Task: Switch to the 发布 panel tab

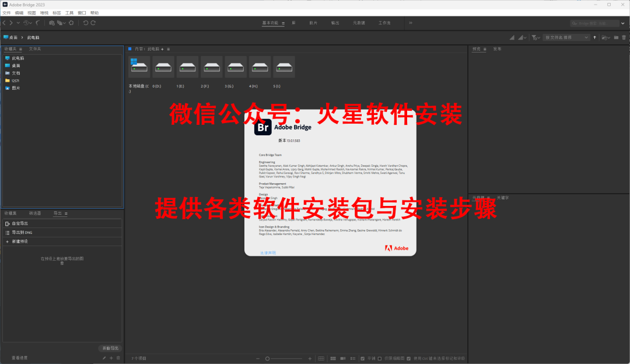Action: point(498,49)
